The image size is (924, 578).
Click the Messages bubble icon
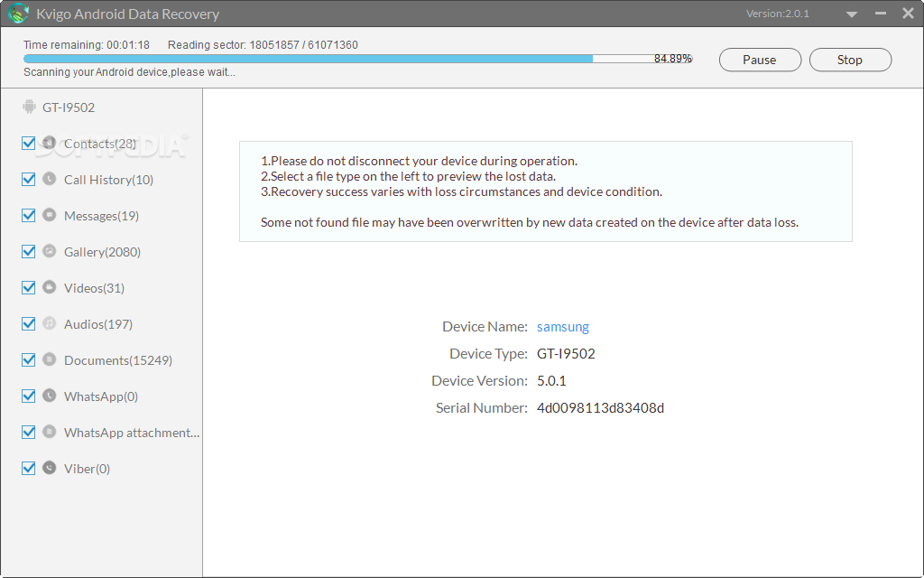click(50, 215)
